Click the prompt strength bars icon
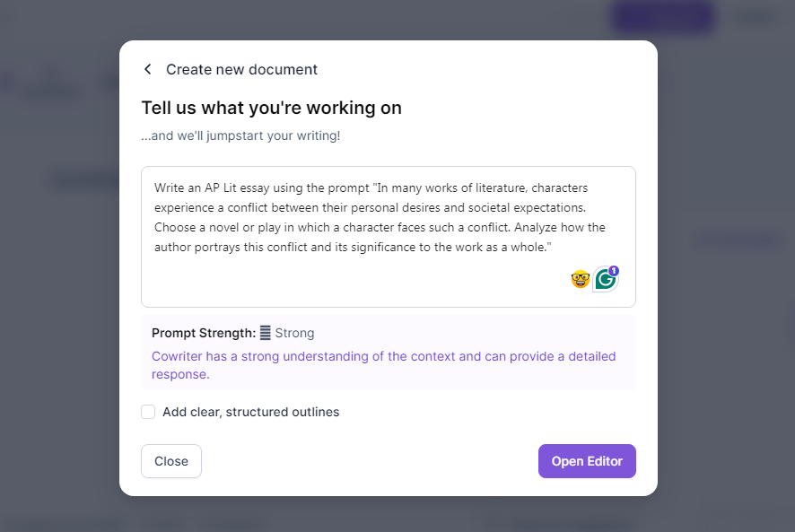 266,333
